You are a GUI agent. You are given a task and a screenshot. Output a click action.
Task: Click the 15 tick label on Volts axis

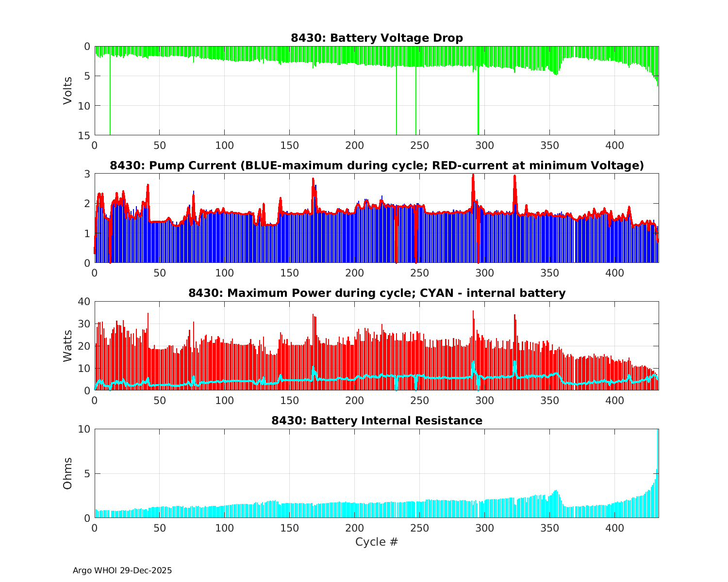click(x=84, y=135)
